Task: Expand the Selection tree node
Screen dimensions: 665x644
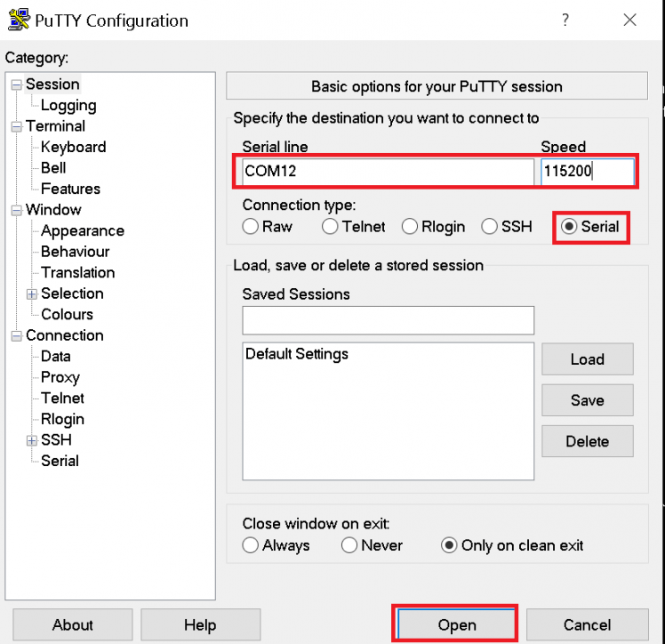Action: pyautogui.click(x=32, y=294)
